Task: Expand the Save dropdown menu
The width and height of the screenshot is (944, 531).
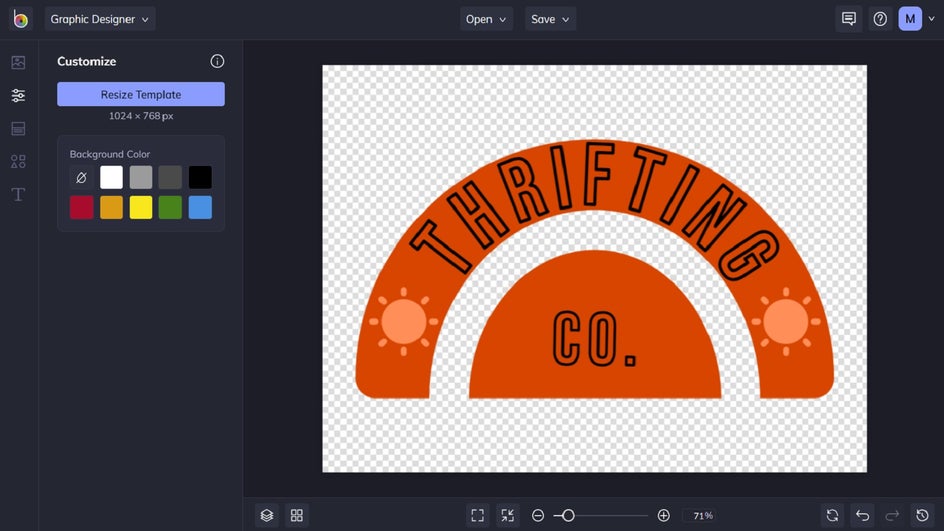Action: point(550,19)
